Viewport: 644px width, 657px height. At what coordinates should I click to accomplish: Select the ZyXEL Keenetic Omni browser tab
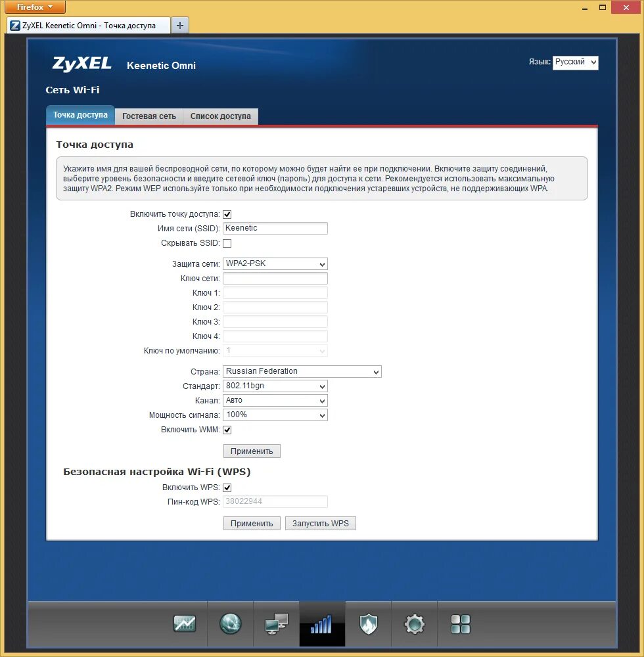point(89,26)
